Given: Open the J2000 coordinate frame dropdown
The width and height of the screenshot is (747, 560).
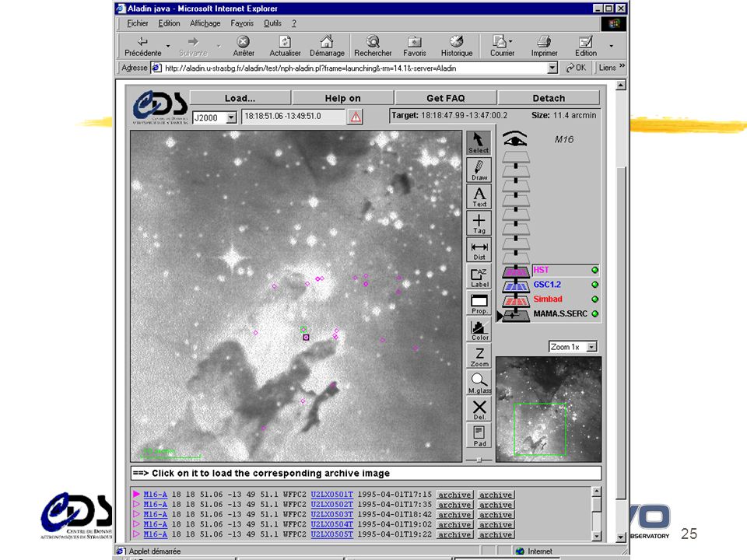Looking at the screenshot, I should click(x=231, y=117).
